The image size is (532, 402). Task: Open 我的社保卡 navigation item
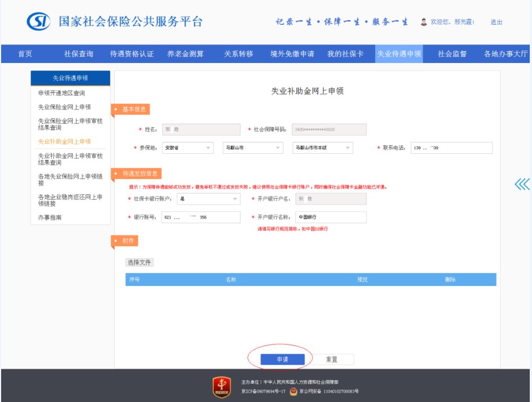345,53
